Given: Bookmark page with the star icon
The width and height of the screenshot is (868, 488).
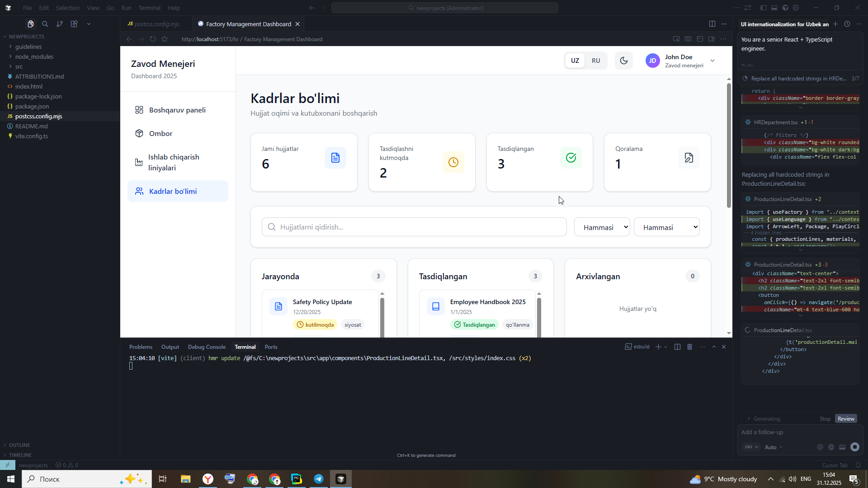Looking at the screenshot, I should pos(165,39).
